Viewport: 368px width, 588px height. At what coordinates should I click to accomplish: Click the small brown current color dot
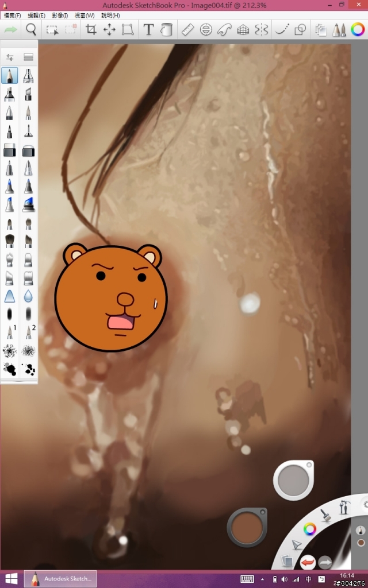(361, 543)
